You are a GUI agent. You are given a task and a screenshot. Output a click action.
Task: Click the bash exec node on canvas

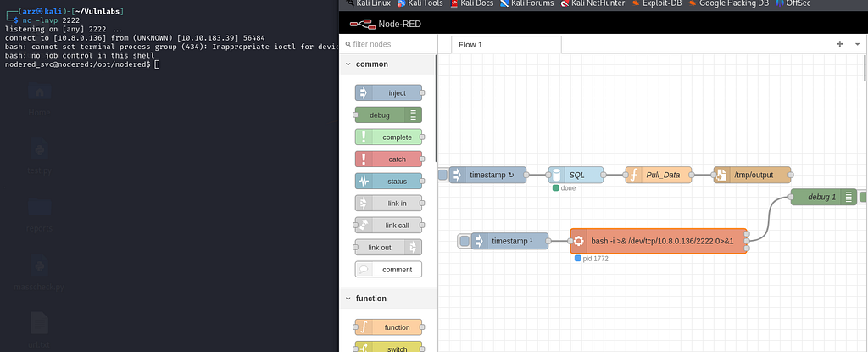659,241
